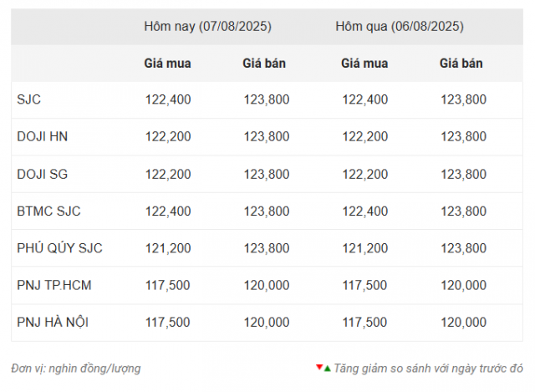Click the Tăng giảm so sánh legend text
This screenshot has height=392, width=535.
point(429,369)
